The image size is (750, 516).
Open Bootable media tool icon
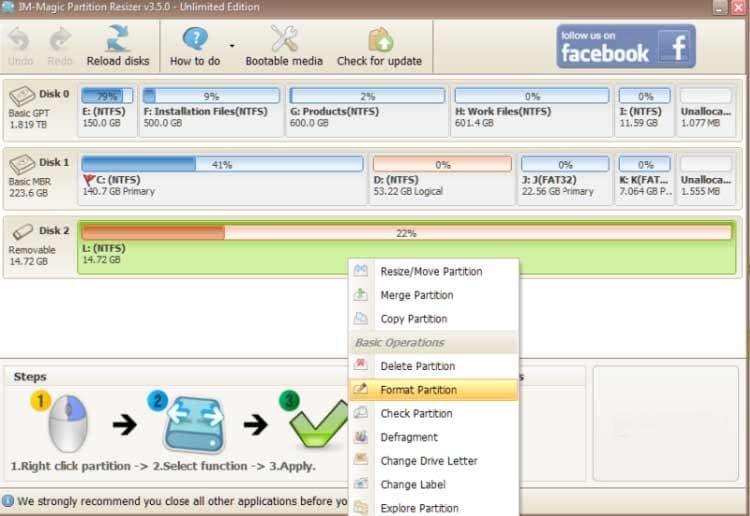click(x=284, y=38)
